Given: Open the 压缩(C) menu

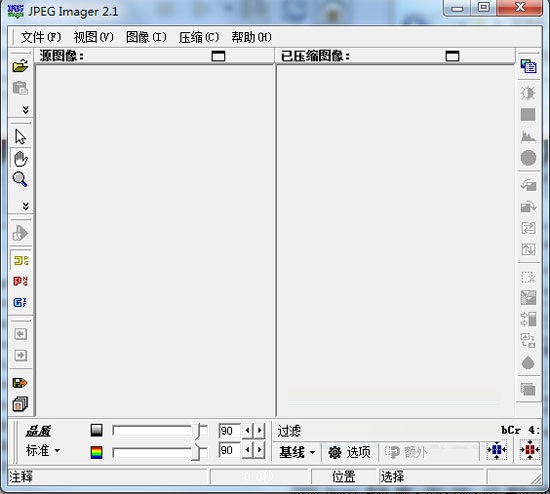Looking at the screenshot, I should tap(199, 37).
